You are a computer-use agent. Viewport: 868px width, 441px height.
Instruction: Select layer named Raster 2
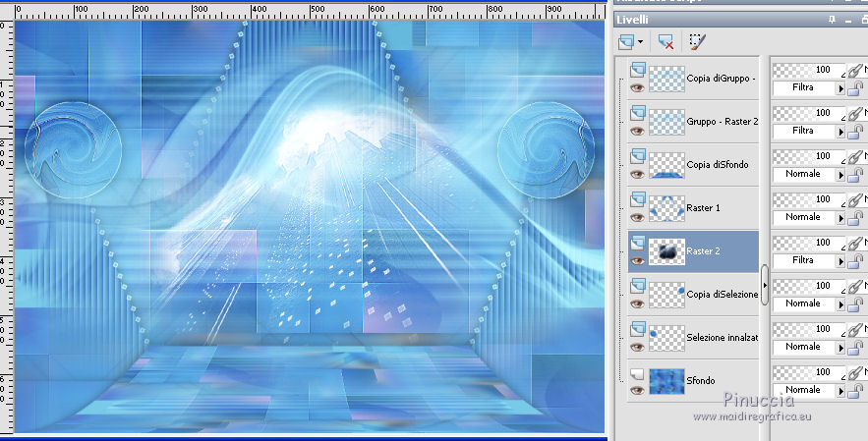(703, 250)
